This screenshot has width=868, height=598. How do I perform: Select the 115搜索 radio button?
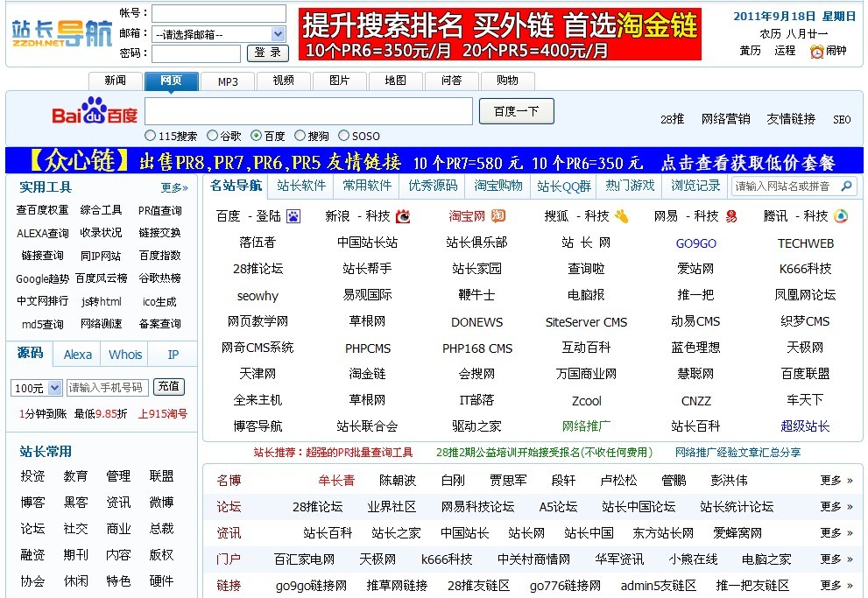[150, 136]
